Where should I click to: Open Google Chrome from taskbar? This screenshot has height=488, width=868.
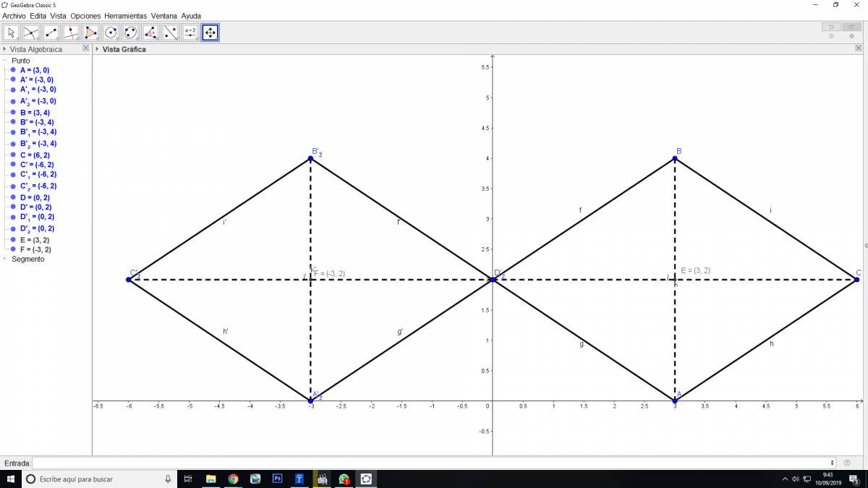pyautogui.click(x=233, y=479)
